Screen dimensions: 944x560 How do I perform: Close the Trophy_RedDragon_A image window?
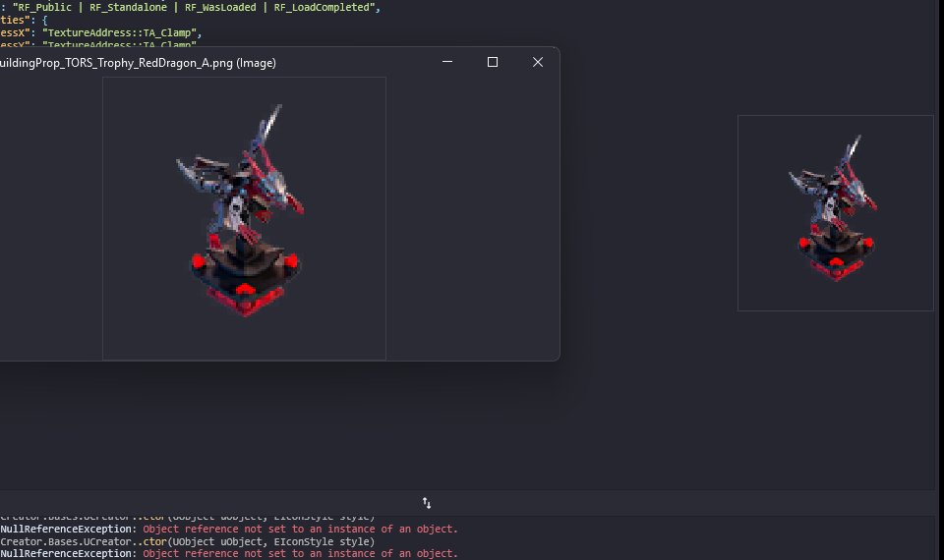point(538,62)
